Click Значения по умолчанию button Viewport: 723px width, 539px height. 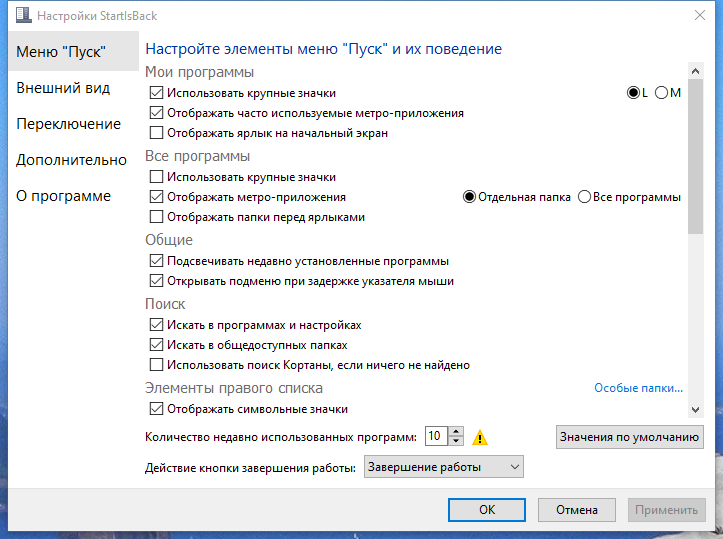point(629,437)
